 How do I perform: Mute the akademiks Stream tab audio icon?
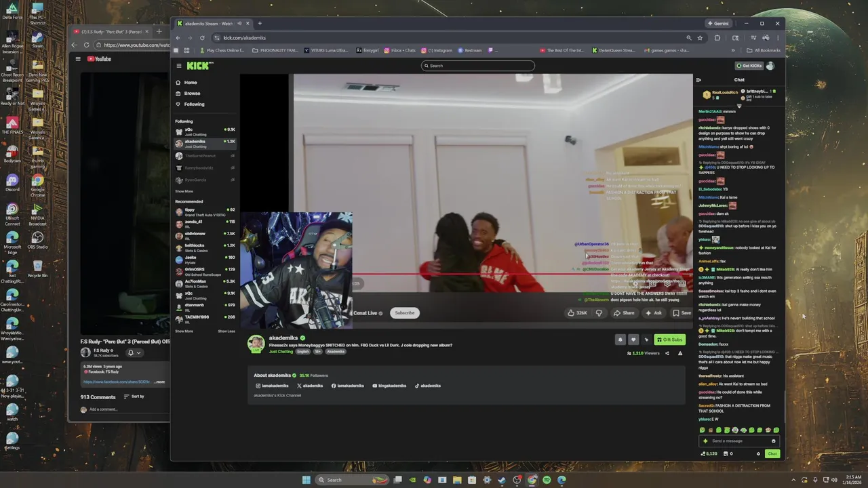(239, 24)
